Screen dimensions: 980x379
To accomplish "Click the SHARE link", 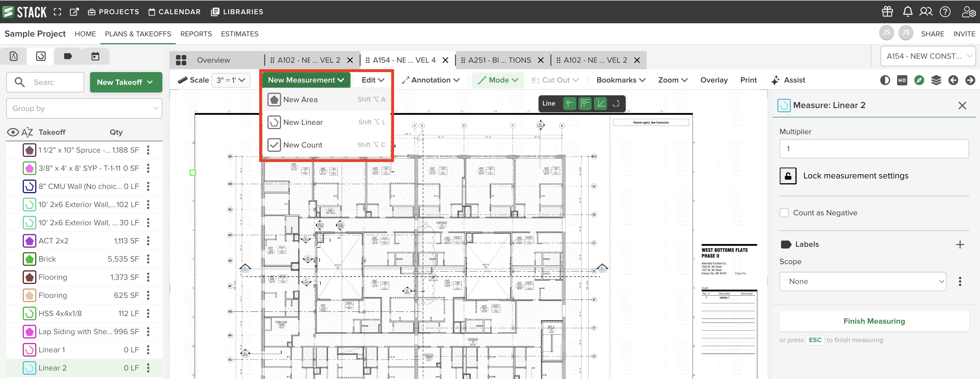I will coord(932,34).
